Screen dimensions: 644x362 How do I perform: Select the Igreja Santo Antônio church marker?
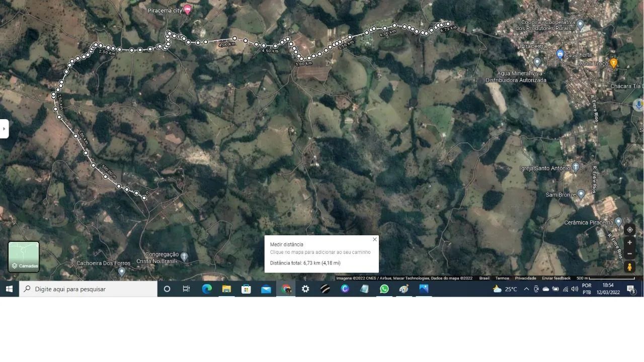coord(576,166)
